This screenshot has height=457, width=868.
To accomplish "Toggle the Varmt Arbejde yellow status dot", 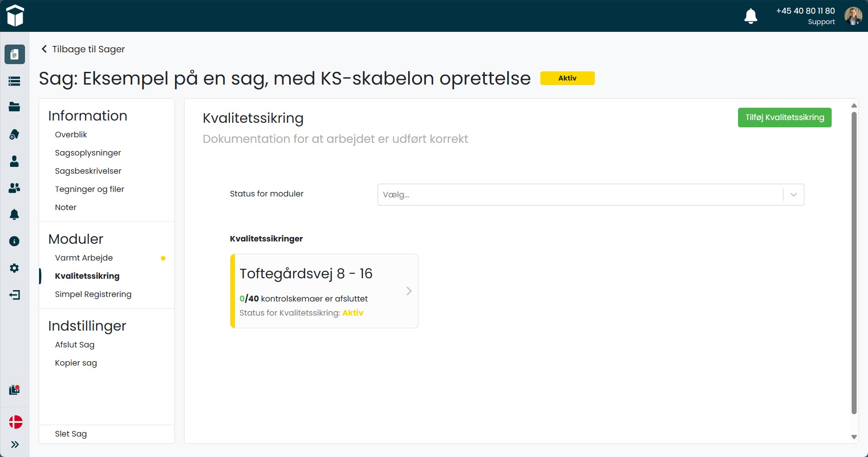I will click(163, 258).
